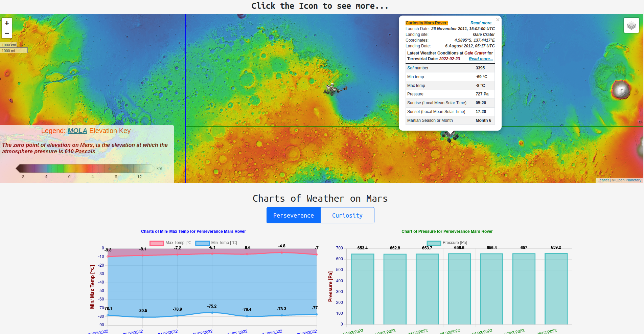Click the 'Charts of Min/ Max Temp' title
This screenshot has width=644, height=334.
pyautogui.click(x=193, y=231)
